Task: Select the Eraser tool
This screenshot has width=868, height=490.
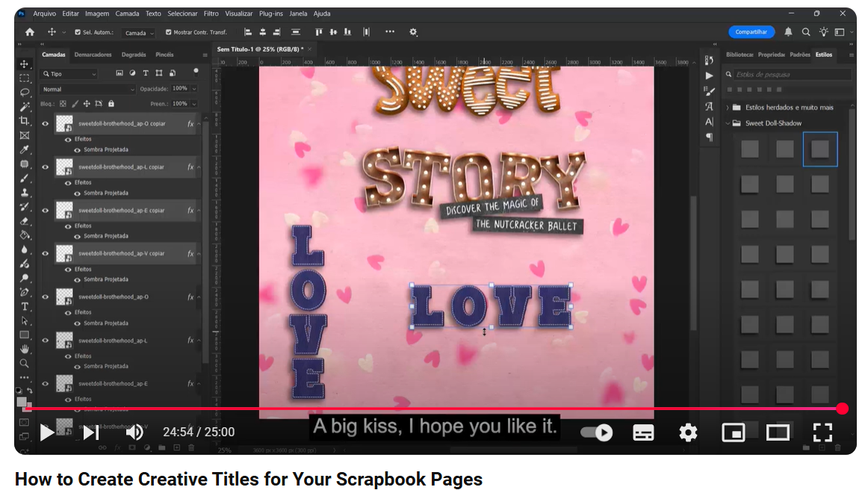Action: 25,221
